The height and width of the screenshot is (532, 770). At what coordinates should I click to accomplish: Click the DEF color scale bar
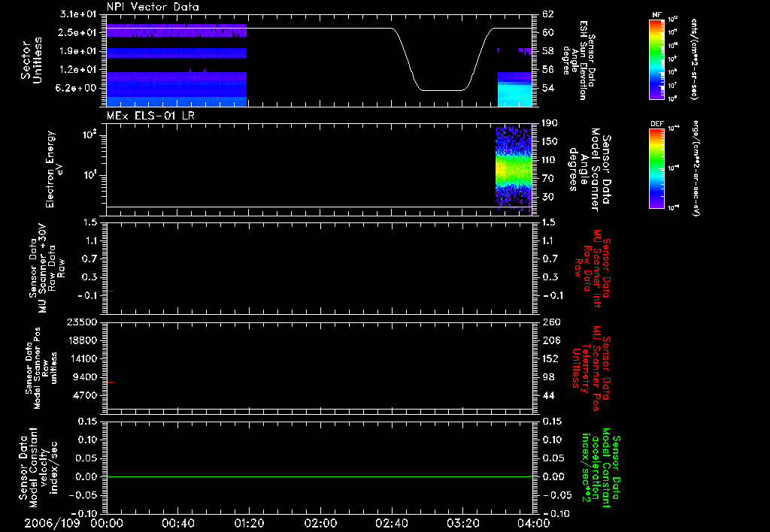point(656,168)
